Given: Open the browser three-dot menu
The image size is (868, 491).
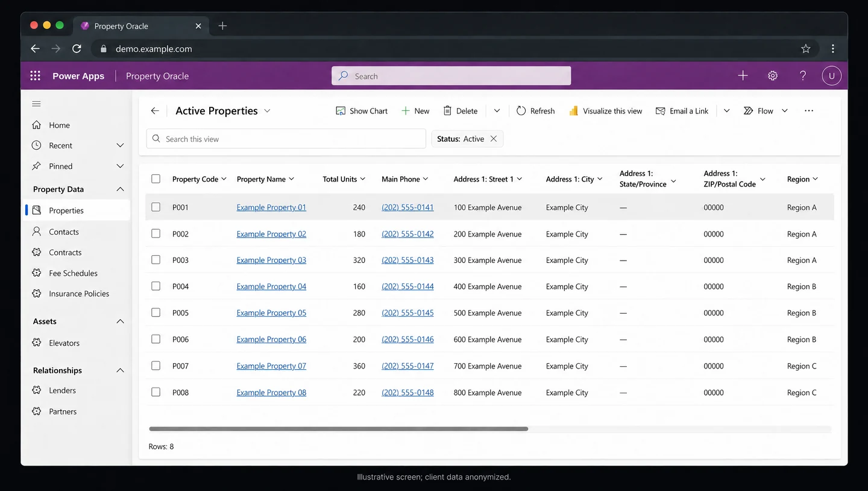Looking at the screenshot, I should (x=833, y=49).
